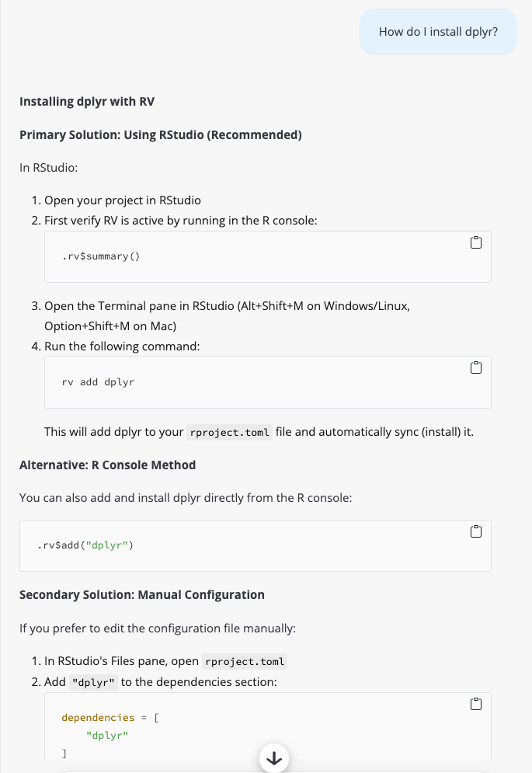Select the rv add dplyr code block
The height and width of the screenshot is (773, 532).
tap(267, 381)
